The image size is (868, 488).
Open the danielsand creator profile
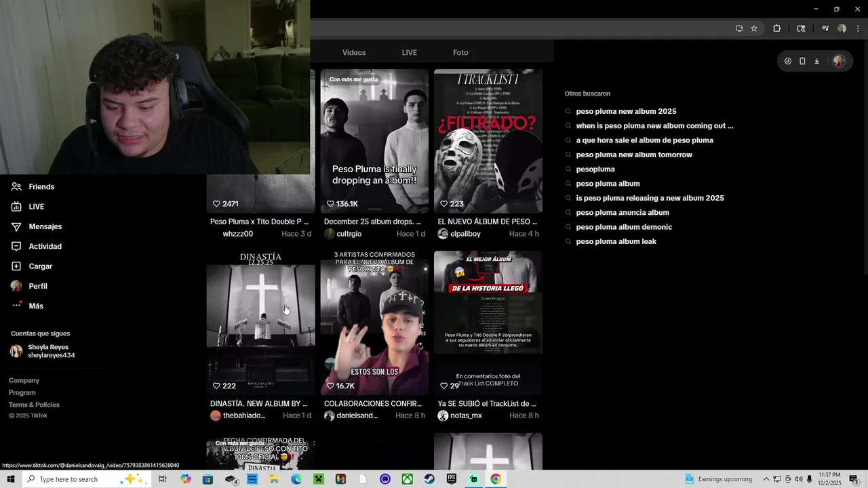pyautogui.click(x=351, y=415)
